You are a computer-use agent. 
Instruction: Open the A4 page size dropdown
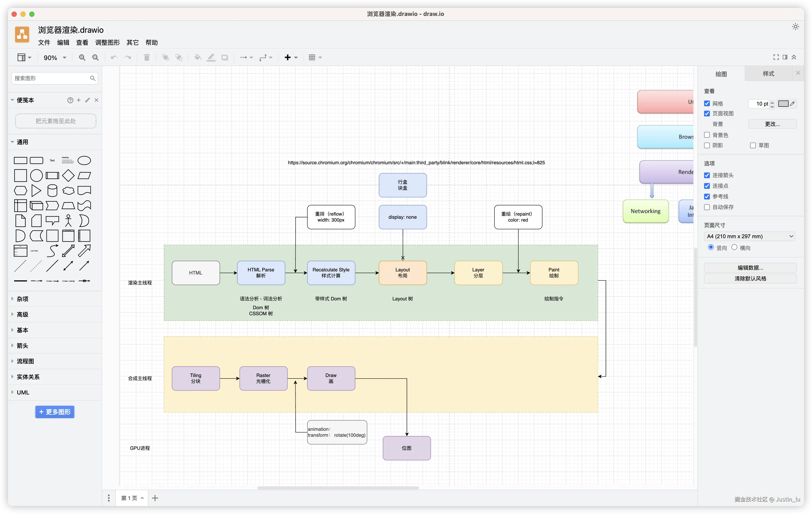point(750,236)
